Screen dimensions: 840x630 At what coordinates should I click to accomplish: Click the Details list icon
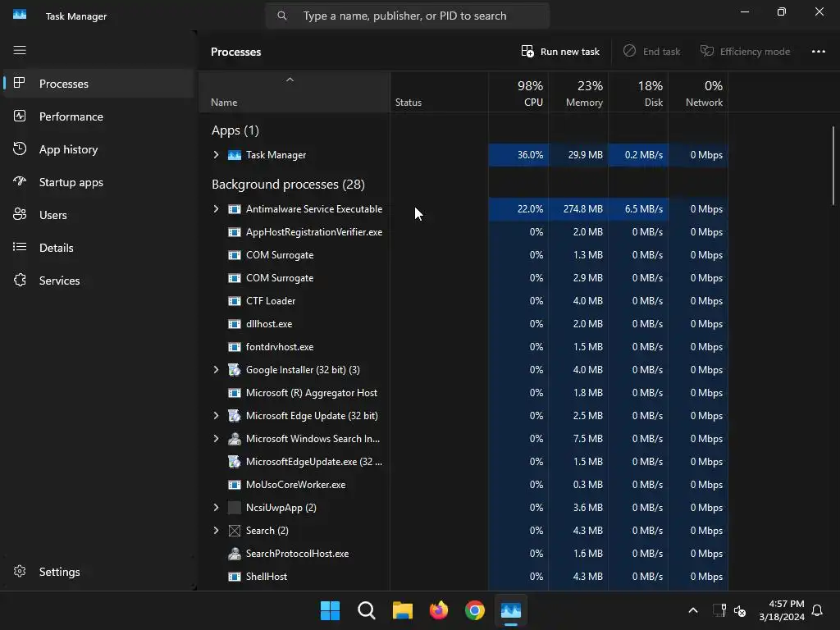pyautogui.click(x=20, y=247)
